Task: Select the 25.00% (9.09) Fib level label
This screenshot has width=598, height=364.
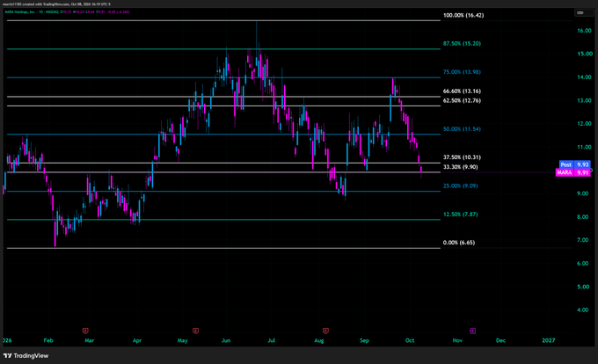Action: (460, 186)
